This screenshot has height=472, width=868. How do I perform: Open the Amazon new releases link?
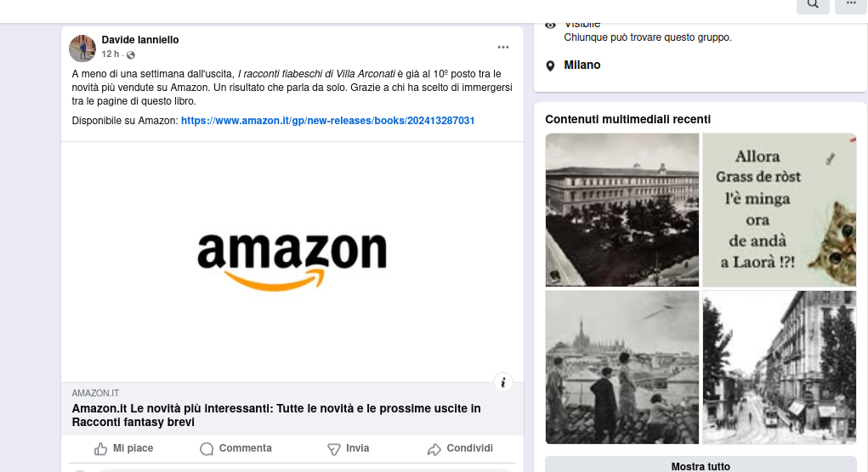click(327, 121)
